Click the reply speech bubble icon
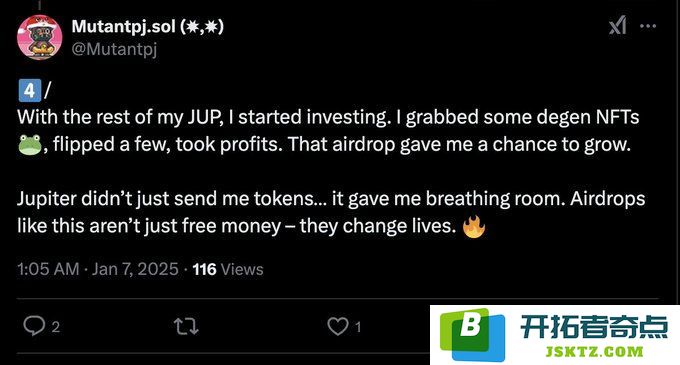The height and width of the screenshot is (365, 680). 34,326
